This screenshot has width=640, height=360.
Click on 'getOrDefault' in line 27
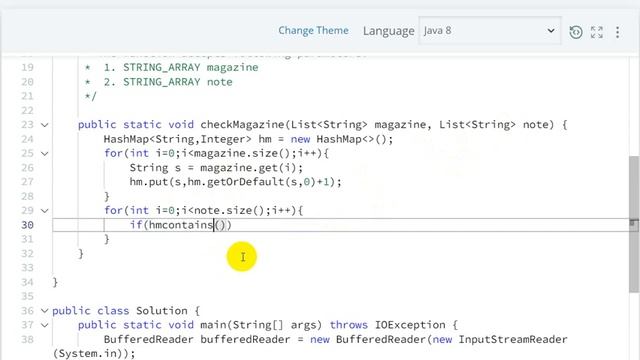pyautogui.click(x=245, y=182)
